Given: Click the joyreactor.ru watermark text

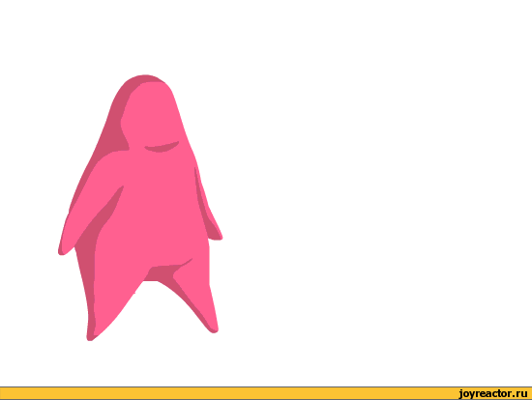Looking at the screenshot, I should pos(493,393).
